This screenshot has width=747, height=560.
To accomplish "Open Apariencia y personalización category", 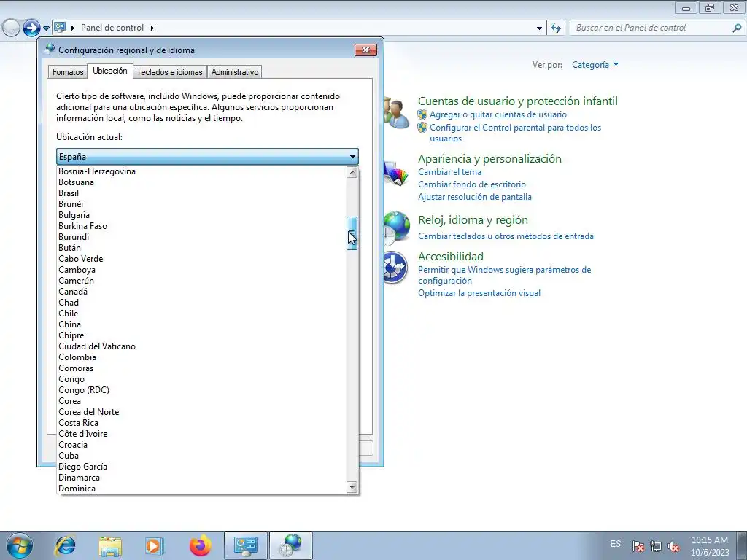I will point(489,158).
